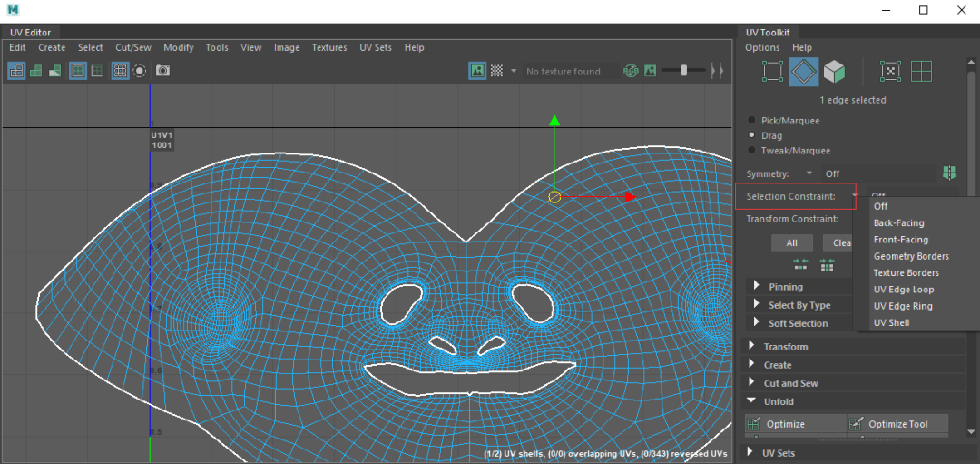
Task: Click the image icon beside RGB
Action: 650,72
